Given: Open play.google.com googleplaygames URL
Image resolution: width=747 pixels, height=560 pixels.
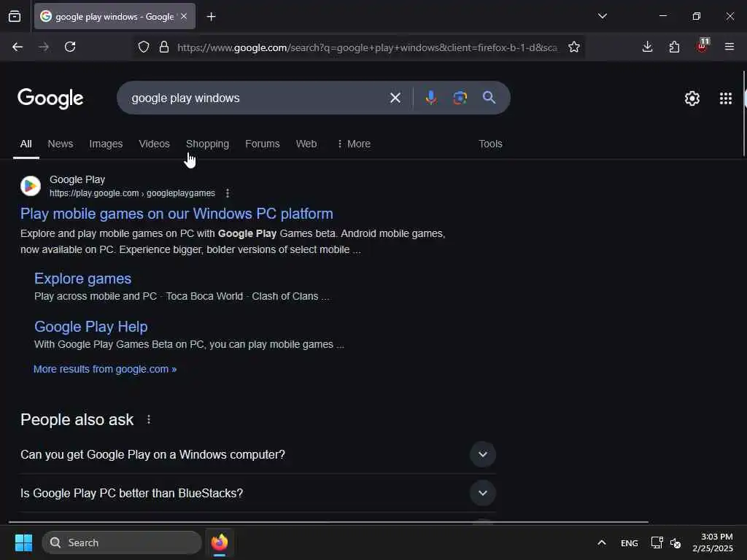Looking at the screenshot, I should [x=133, y=193].
